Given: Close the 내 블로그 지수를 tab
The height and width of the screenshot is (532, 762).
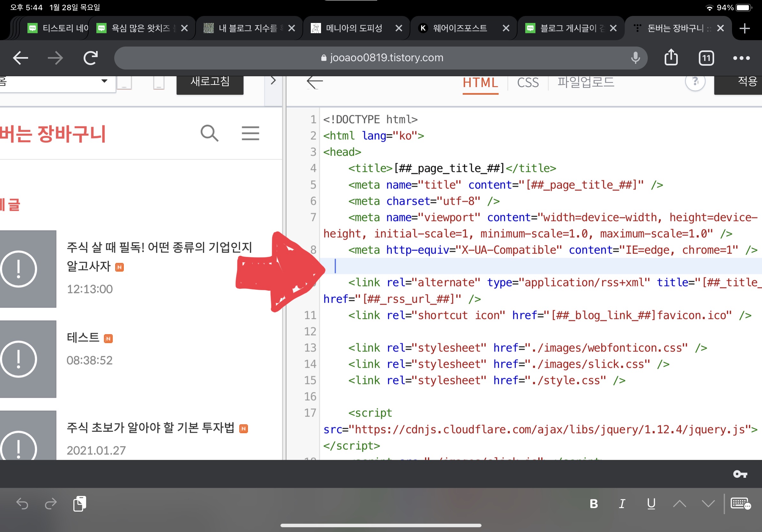Looking at the screenshot, I should tap(292, 28).
